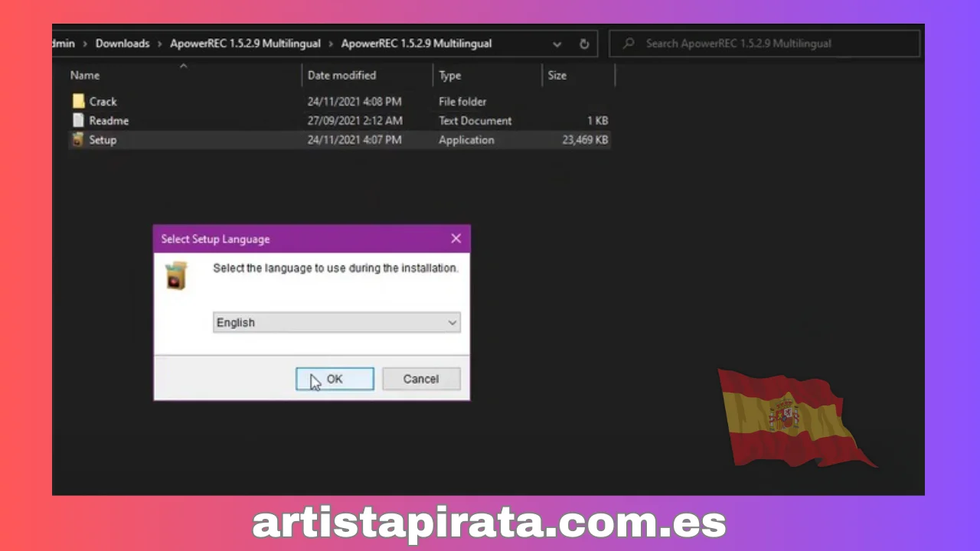Click the Text Document type cell

coord(475,120)
